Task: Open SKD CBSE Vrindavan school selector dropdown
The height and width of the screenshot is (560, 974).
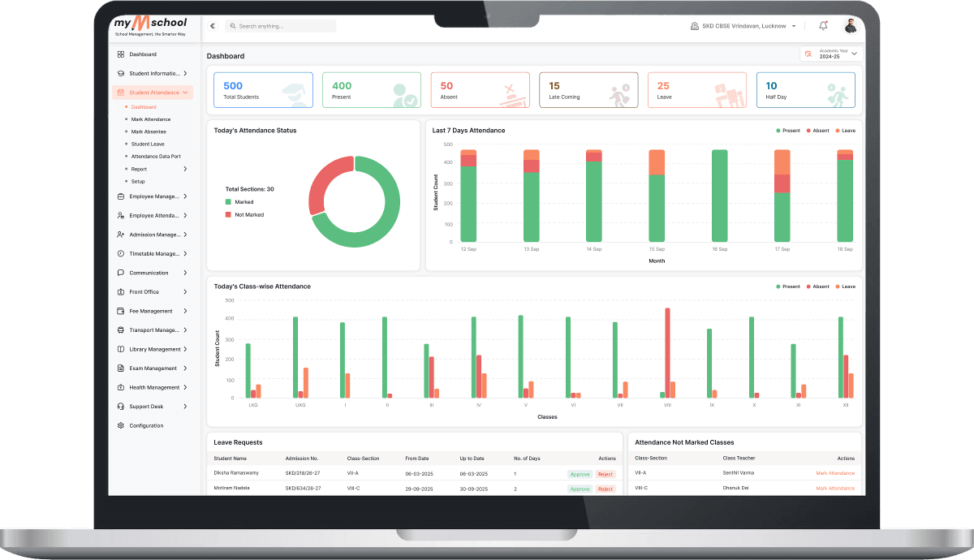Action: [x=743, y=26]
